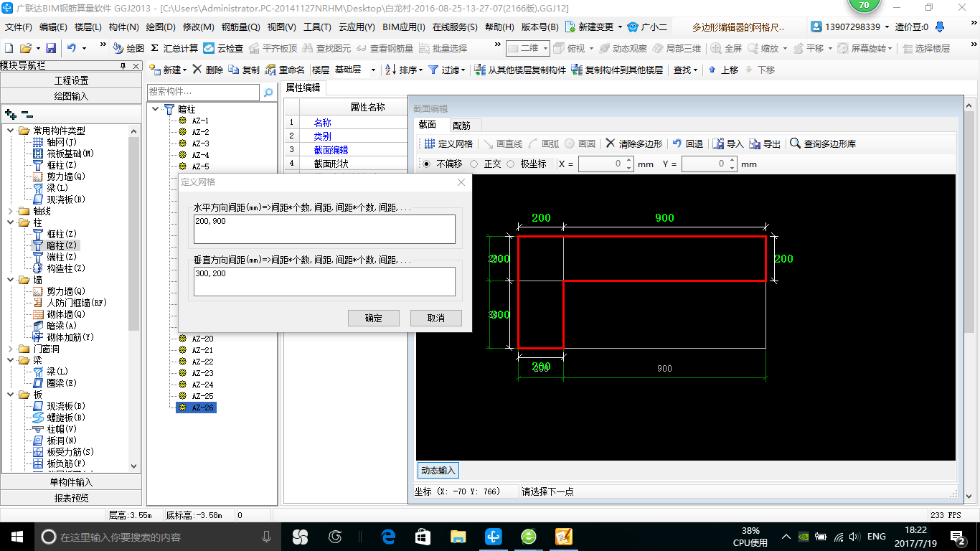Image resolution: width=980 pixels, height=551 pixels.
Task: Click 过滤 filter funnel icon
Action: tap(433, 70)
